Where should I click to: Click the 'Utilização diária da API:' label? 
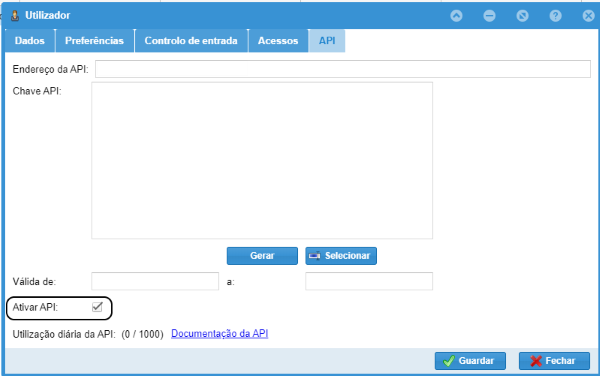pyautogui.click(x=64, y=334)
